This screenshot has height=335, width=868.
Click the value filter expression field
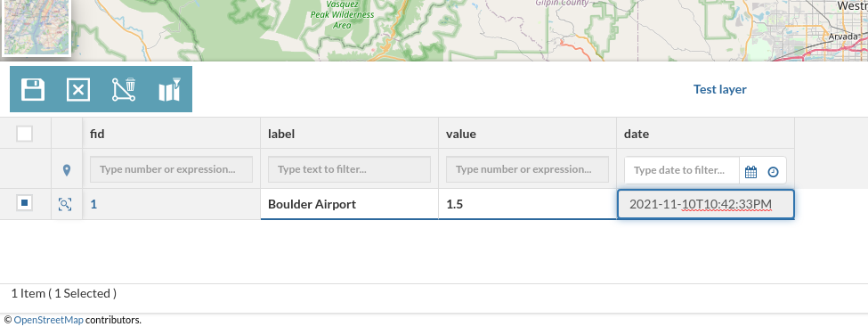pos(528,169)
